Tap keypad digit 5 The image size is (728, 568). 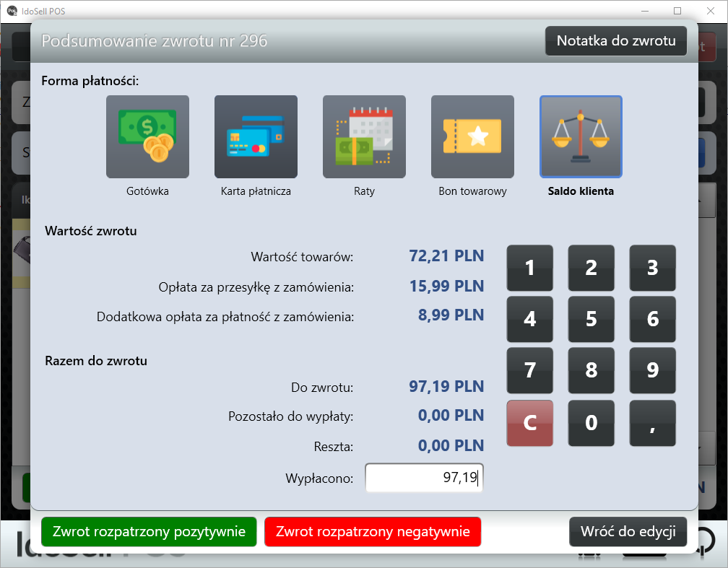click(x=591, y=319)
